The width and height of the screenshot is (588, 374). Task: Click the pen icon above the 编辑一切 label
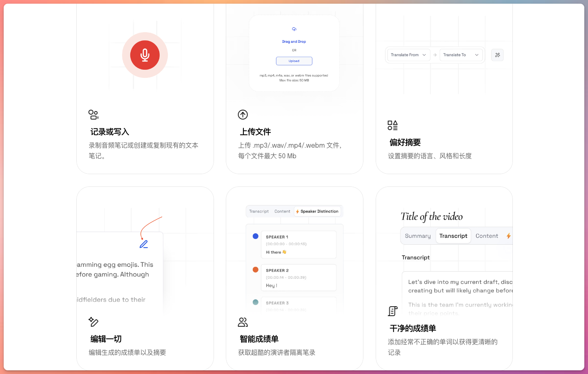coord(93,322)
